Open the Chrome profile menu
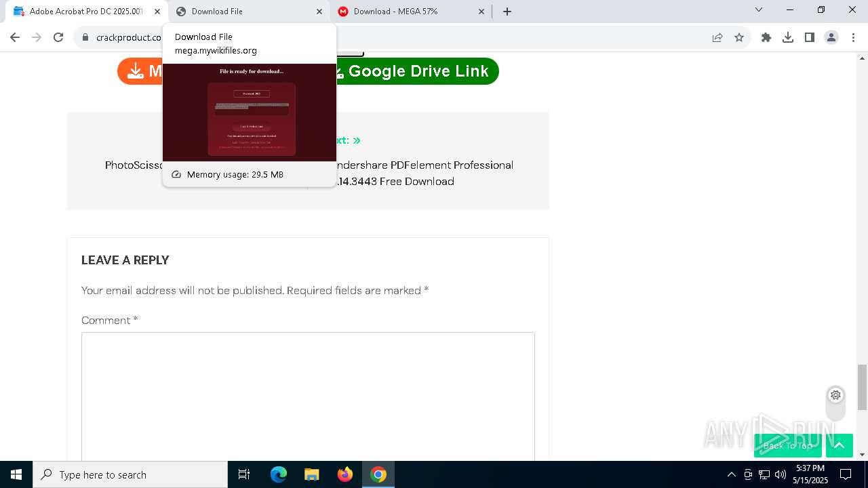This screenshot has width=868, height=488. (x=831, y=37)
